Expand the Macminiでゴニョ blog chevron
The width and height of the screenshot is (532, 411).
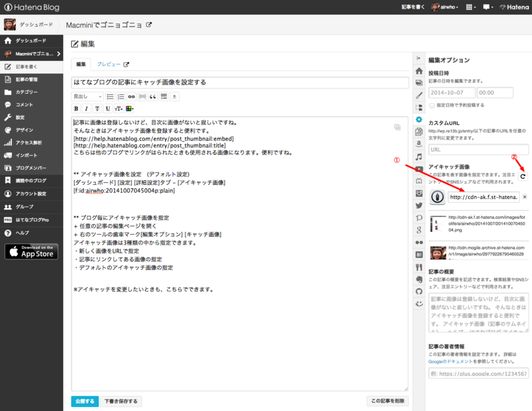pyautogui.click(x=59, y=54)
